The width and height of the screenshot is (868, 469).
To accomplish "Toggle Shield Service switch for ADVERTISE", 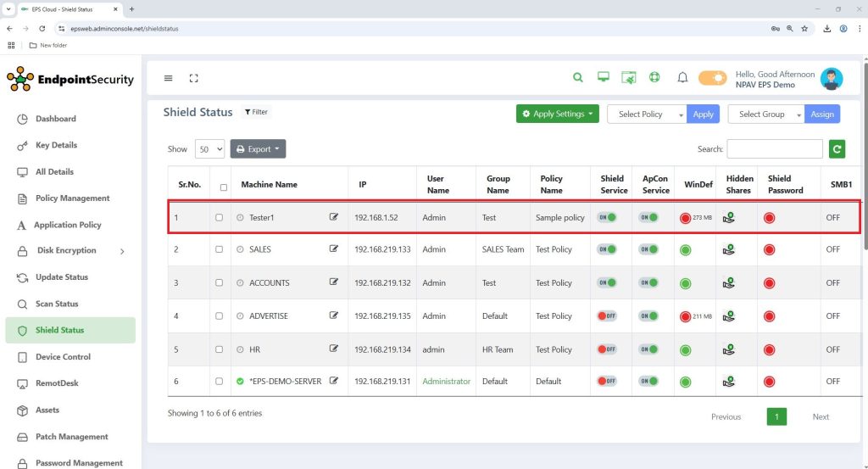I will pyautogui.click(x=607, y=315).
